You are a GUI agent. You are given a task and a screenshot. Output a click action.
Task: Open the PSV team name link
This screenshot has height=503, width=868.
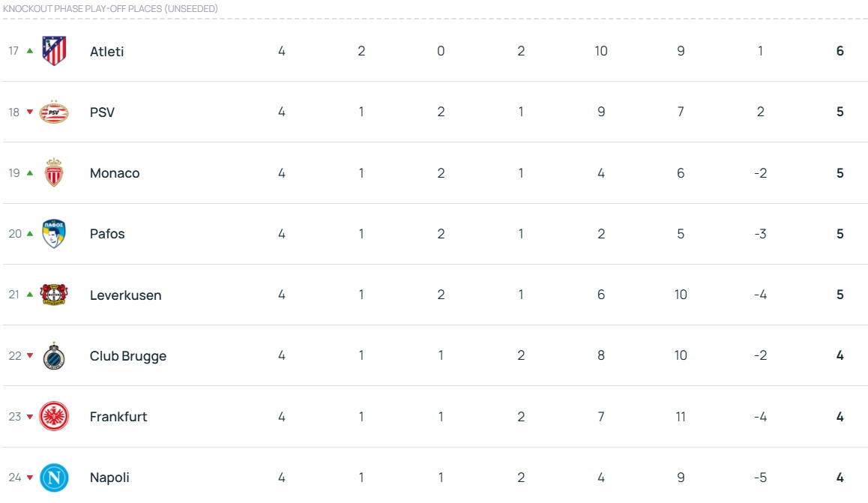pyautogui.click(x=102, y=112)
